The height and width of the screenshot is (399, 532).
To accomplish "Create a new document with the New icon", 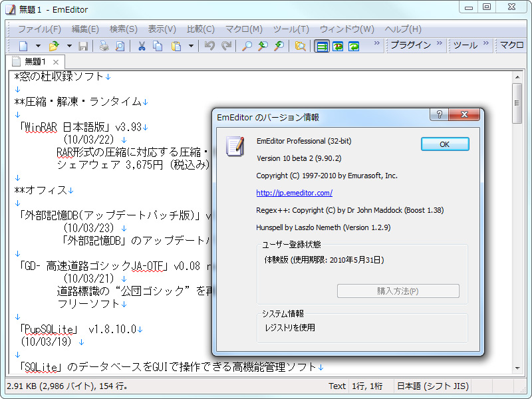I will [x=23, y=46].
